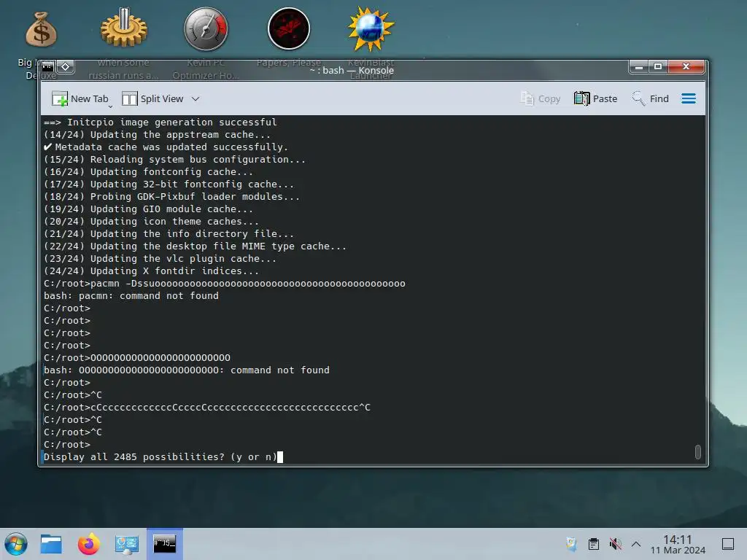Image resolution: width=747 pixels, height=560 pixels.
Task: Click the 'Display all 2485 possibilities?' prompt line
Action: pos(160,456)
